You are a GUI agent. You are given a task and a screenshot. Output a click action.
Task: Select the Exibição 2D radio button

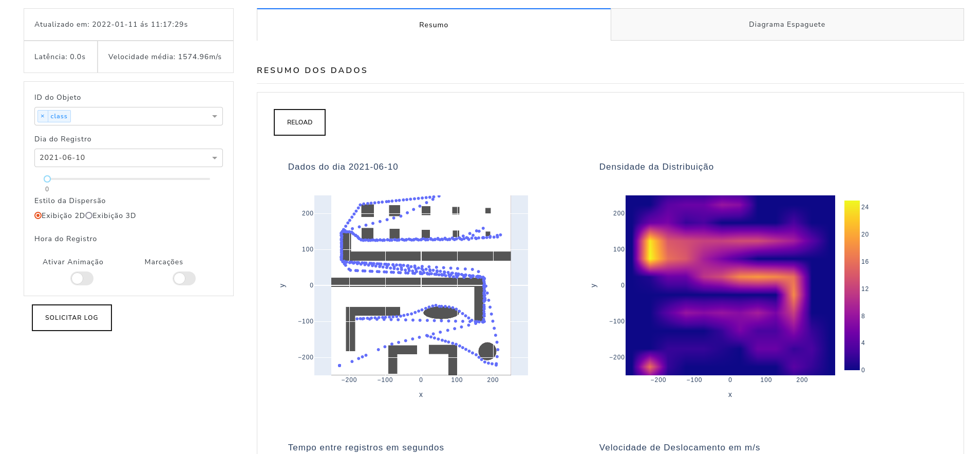click(x=38, y=215)
